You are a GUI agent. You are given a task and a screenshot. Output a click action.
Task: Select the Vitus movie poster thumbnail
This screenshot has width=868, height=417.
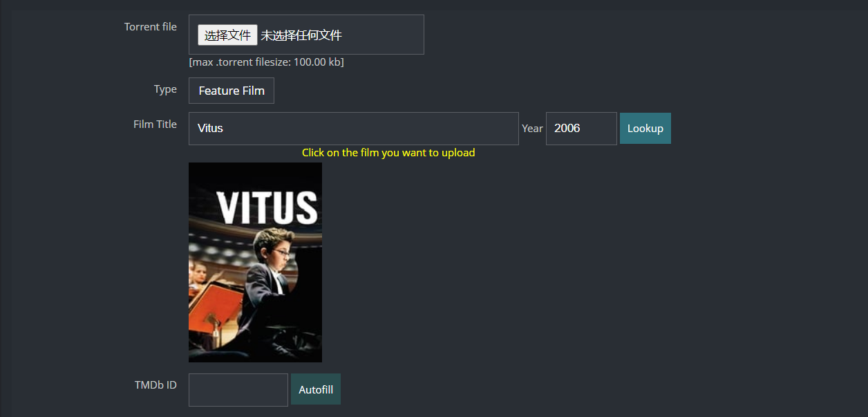click(x=255, y=262)
